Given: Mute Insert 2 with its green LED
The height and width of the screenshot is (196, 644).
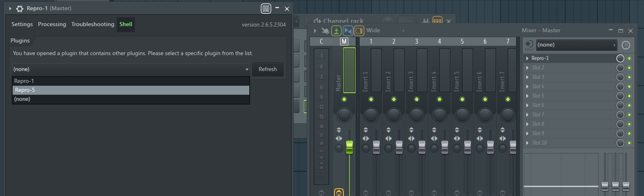Looking at the screenshot, I should click(x=394, y=99).
